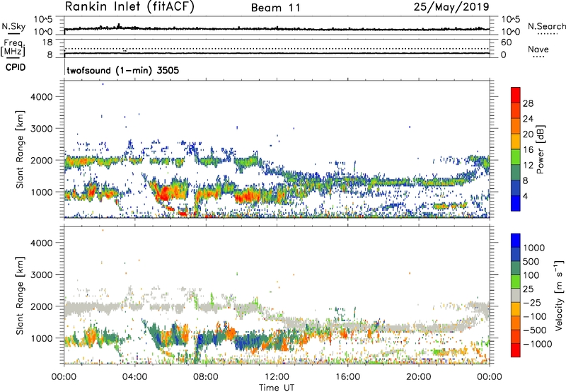Click the "500" label on Velocity colorbar
Viewport: 566px width, 392px height.
[x=532, y=261]
